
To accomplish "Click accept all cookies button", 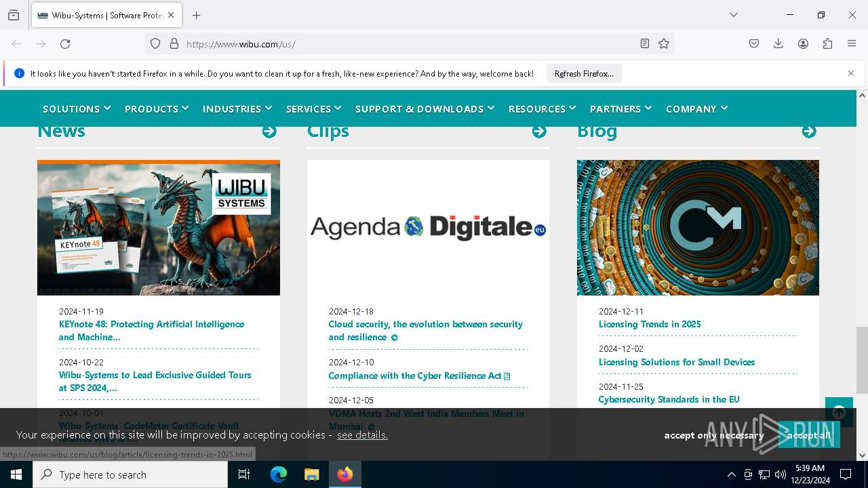I will coord(808,435).
